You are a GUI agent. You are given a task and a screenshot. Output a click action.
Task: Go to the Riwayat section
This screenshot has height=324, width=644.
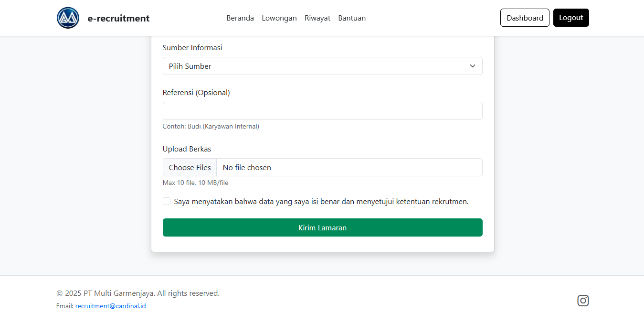[x=317, y=18]
